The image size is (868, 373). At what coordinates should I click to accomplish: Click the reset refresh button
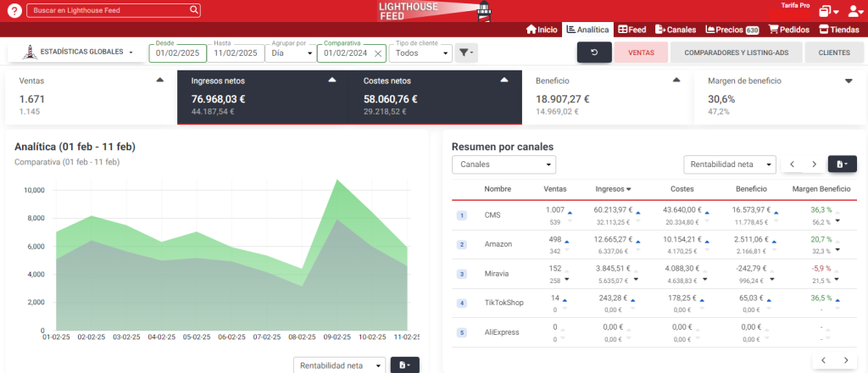[594, 53]
